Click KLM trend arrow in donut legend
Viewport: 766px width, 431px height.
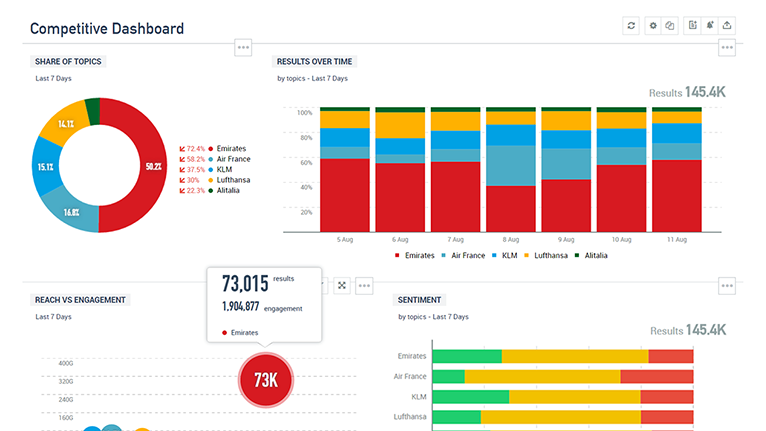pyautogui.click(x=182, y=170)
